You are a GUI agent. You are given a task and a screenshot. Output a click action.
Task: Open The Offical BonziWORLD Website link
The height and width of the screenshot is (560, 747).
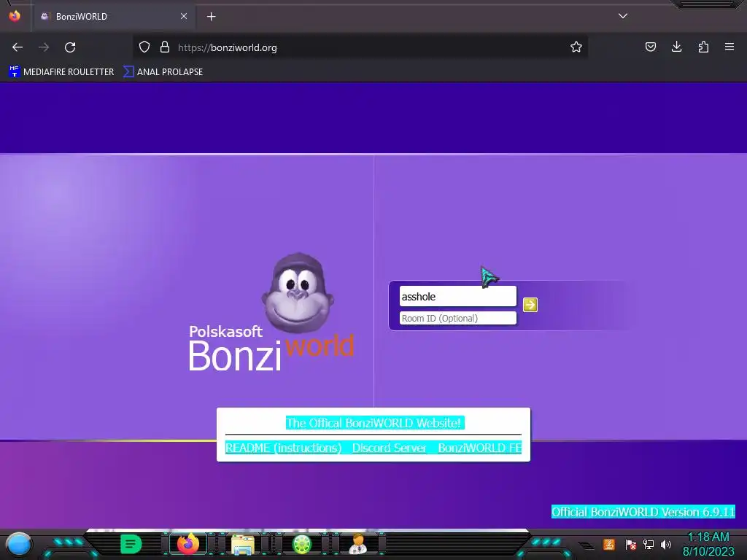tap(375, 423)
